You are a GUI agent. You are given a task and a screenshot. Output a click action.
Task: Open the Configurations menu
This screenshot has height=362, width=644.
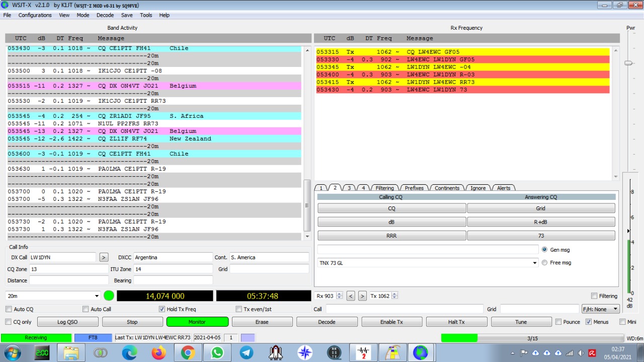click(x=35, y=15)
